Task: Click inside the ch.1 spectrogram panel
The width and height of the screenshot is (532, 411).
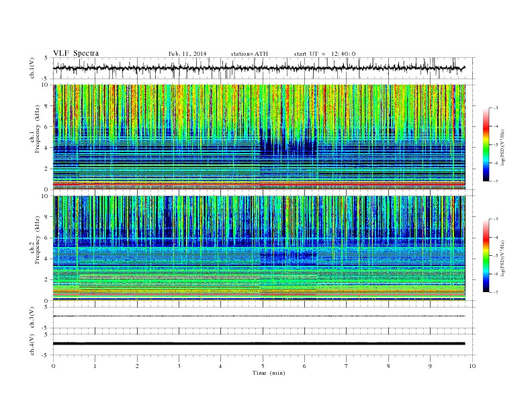Action: point(259,137)
